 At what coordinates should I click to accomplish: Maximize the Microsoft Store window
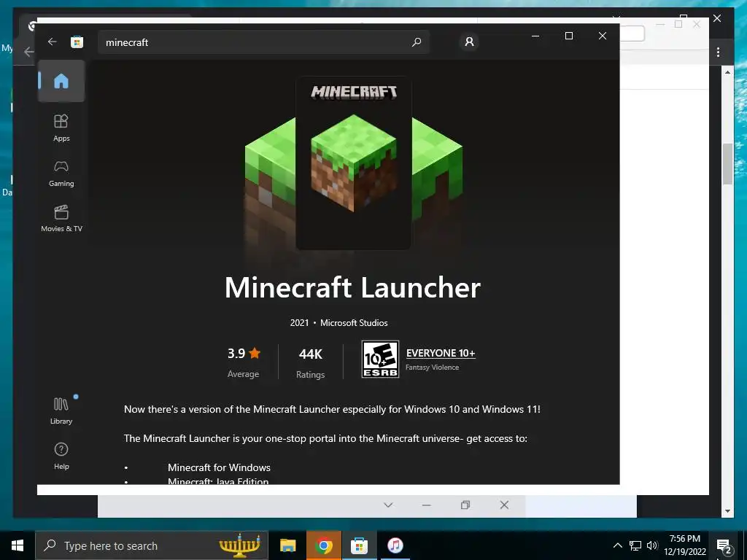coord(569,36)
